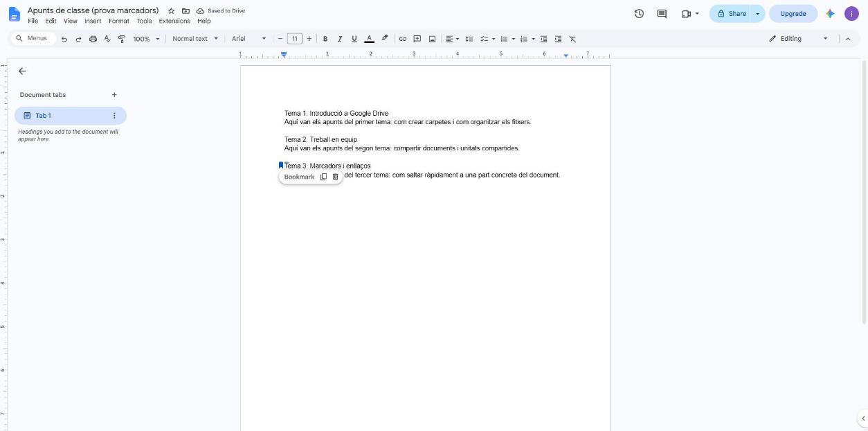Activate the Paint format tool
This screenshot has height=431, width=868.
click(122, 39)
